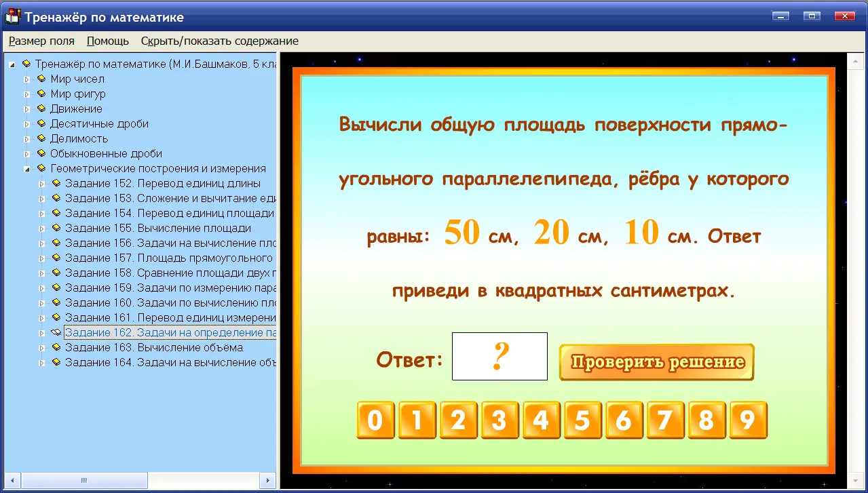Select Задание 163. Вычисление объёма

pos(154,348)
